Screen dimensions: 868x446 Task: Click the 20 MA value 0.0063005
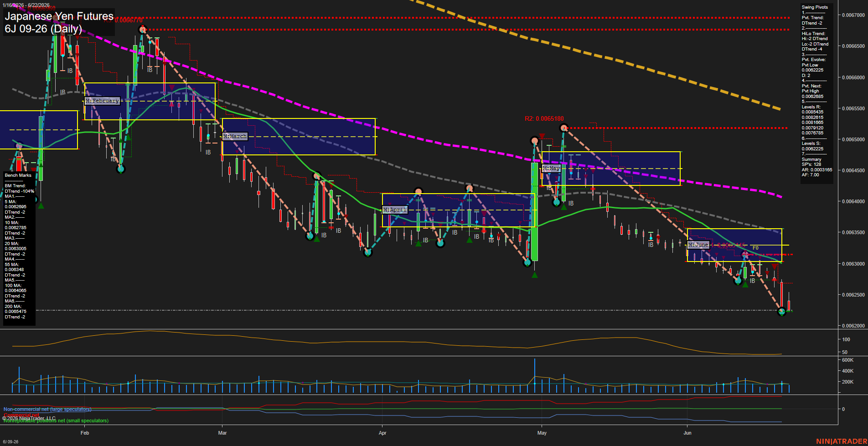click(15, 249)
